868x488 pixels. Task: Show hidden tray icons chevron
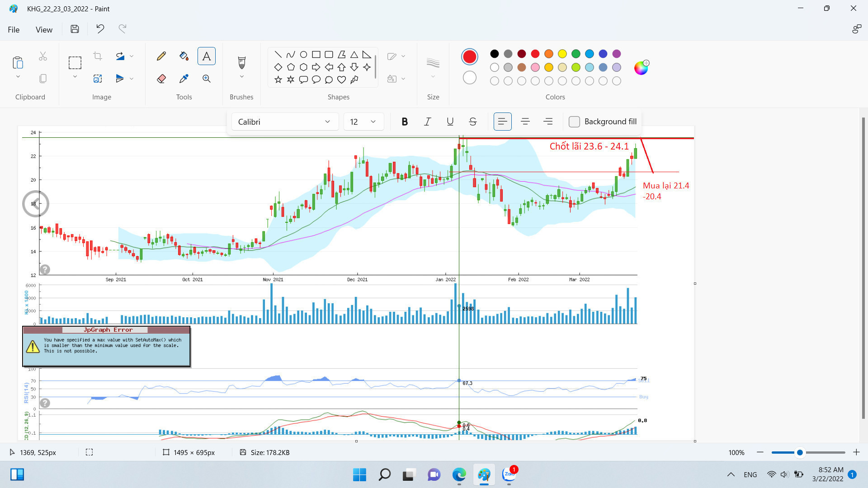coord(731,474)
